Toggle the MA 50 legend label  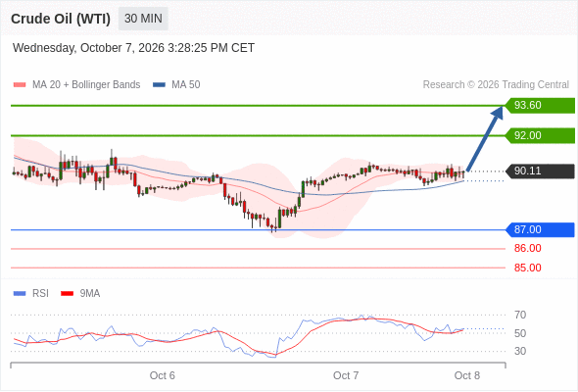tap(186, 85)
